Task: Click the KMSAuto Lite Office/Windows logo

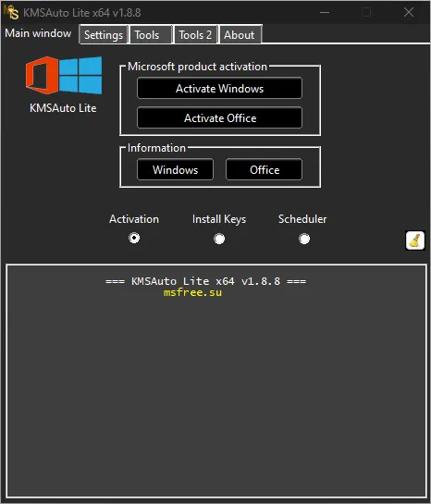Action: [64, 75]
